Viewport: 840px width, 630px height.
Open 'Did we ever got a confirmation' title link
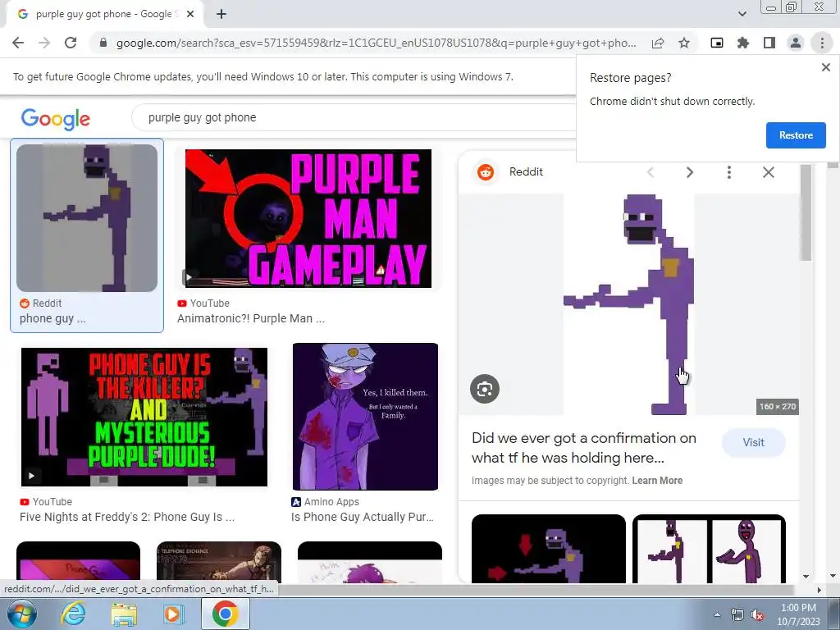coord(584,448)
